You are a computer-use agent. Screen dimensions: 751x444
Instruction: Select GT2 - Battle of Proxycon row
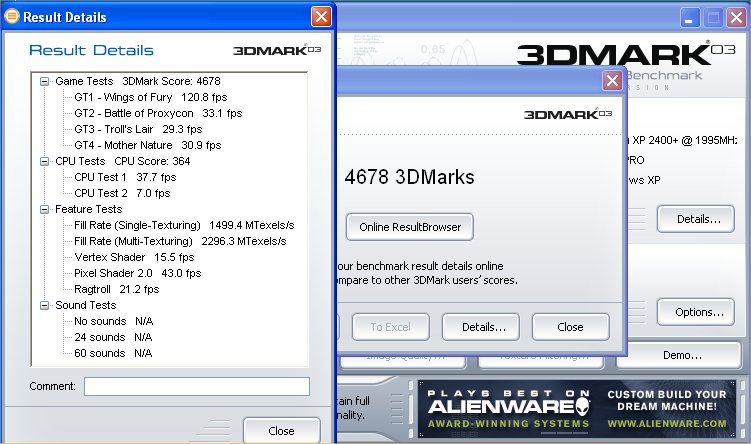click(158, 113)
